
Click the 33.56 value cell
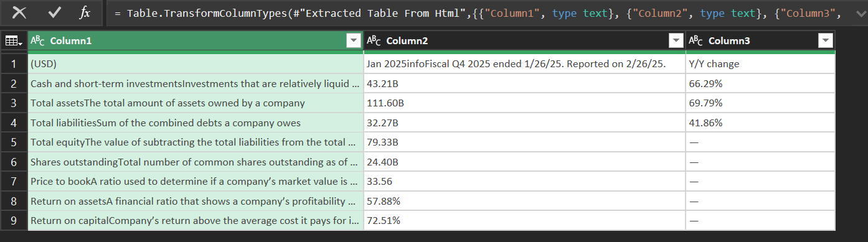tap(524, 181)
